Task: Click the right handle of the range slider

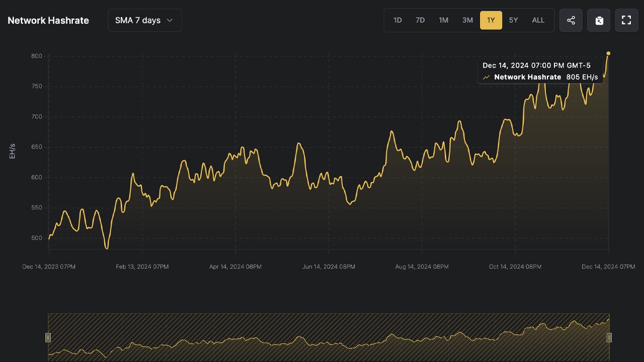Action: pos(609,337)
